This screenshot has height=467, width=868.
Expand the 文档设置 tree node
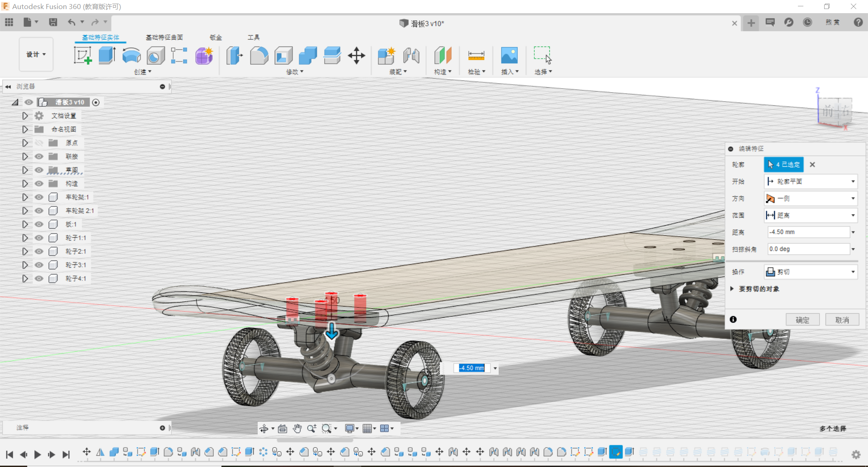pos(25,116)
